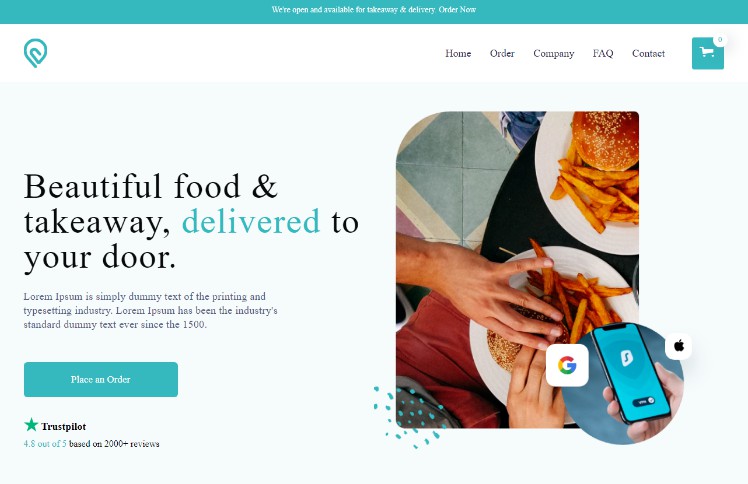Click the Google logo icon badge

point(567,365)
